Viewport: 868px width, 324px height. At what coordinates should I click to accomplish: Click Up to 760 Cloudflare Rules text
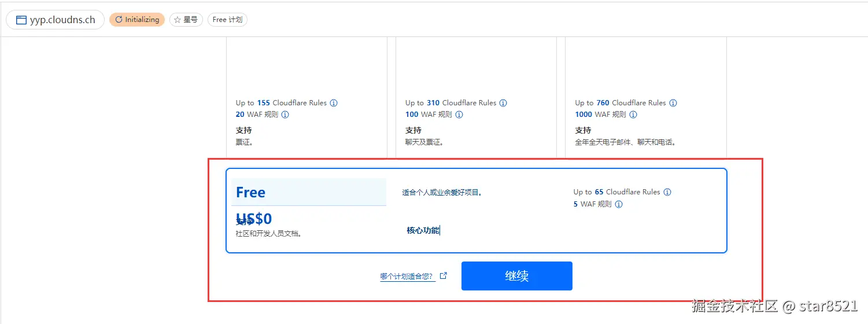(x=620, y=103)
